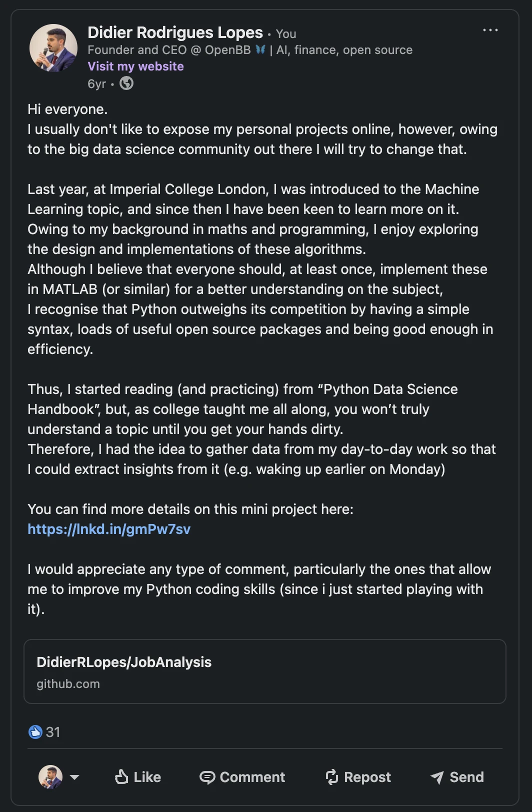This screenshot has height=812, width=532.
Task: Open the three-dot post options menu
Action: pyautogui.click(x=490, y=30)
